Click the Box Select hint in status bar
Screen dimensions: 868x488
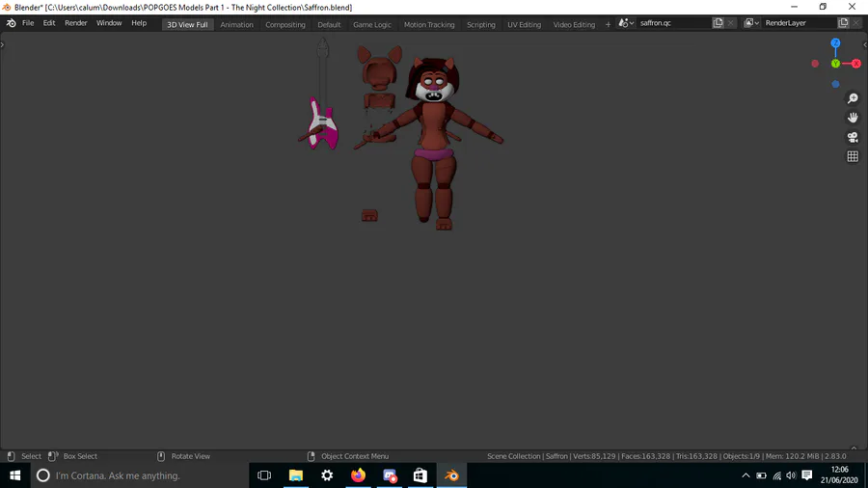(80, 456)
